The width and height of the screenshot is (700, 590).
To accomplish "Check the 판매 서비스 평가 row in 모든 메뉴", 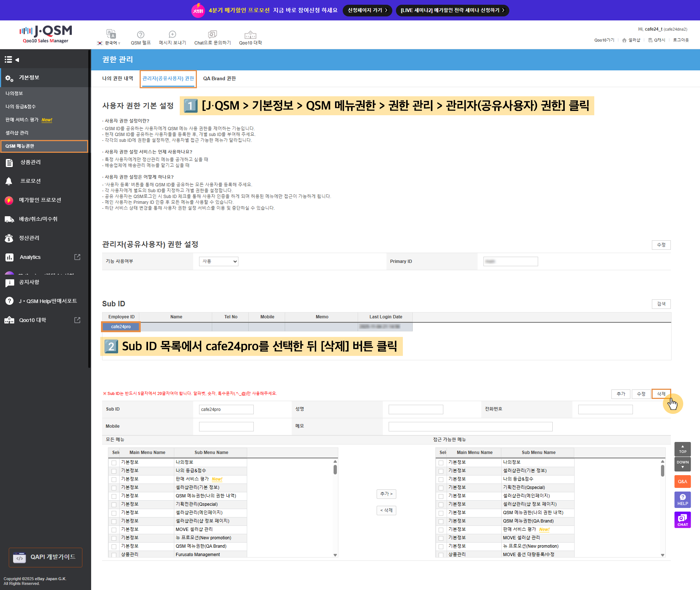I will pyautogui.click(x=114, y=480).
